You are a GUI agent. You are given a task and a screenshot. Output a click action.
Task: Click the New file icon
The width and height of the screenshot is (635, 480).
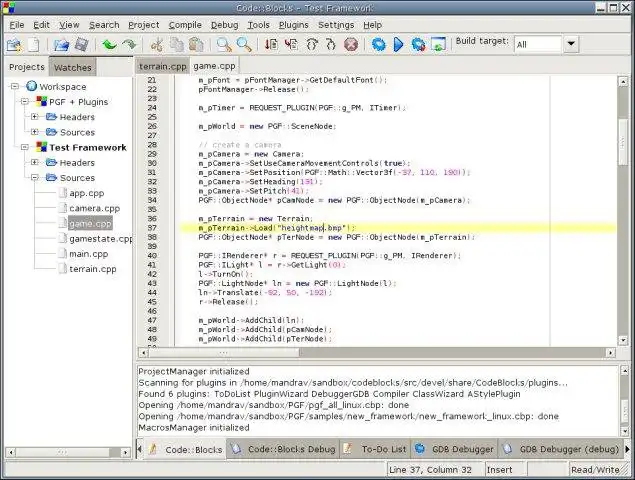point(33,45)
